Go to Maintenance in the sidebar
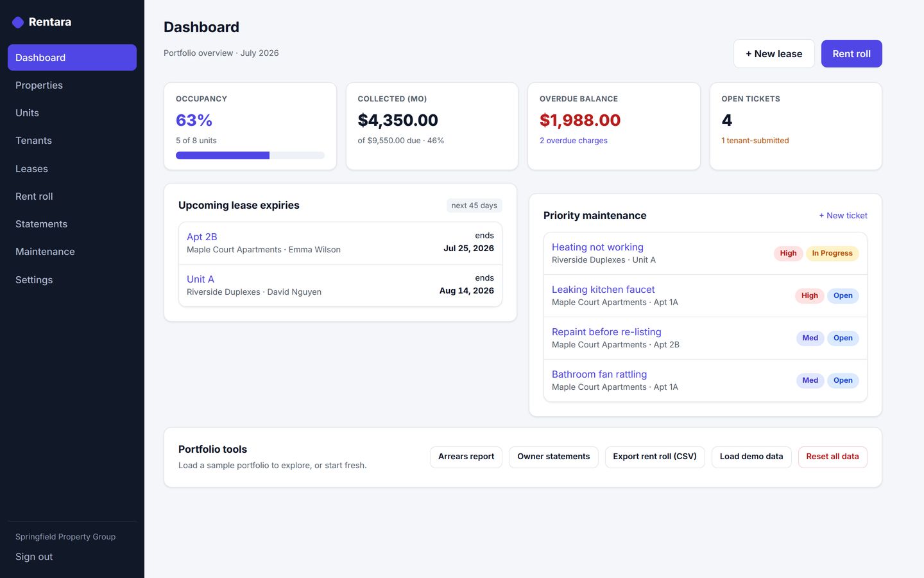This screenshot has width=924, height=578. [x=72, y=252]
